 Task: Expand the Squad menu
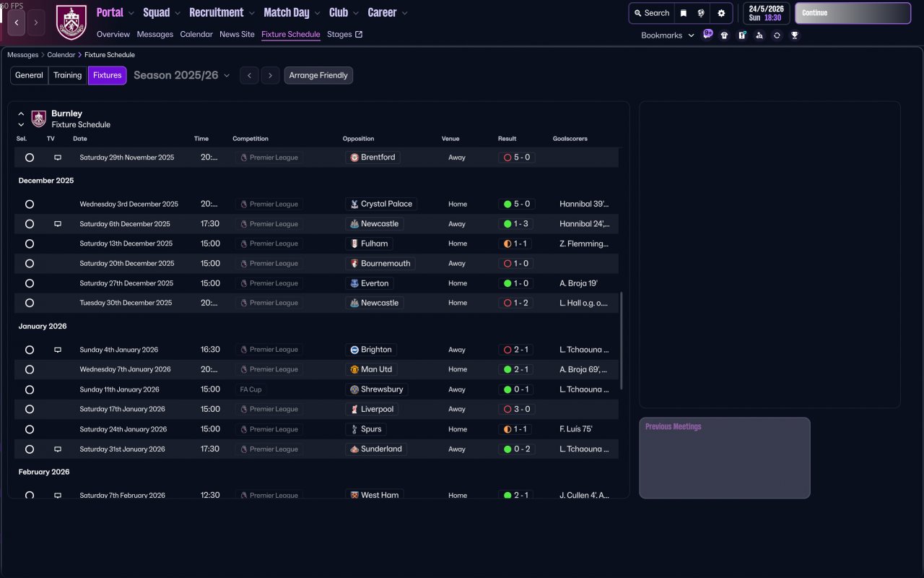tap(162, 12)
